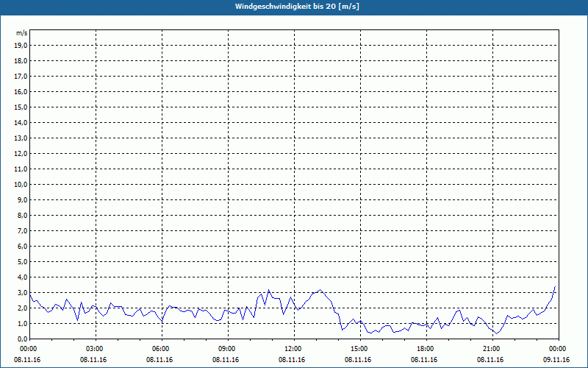Click the 15:00 time label
This screenshot has height=368, width=588.
(x=360, y=349)
